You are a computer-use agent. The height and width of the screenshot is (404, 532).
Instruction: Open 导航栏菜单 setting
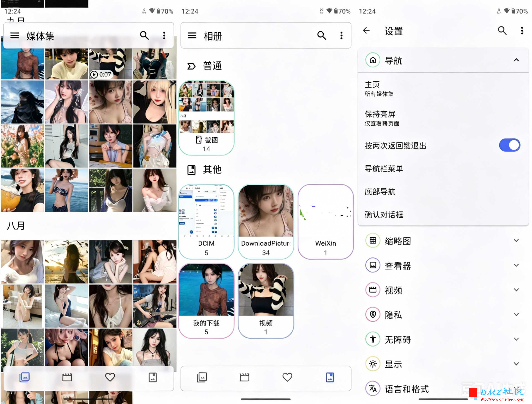[x=443, y=168]
